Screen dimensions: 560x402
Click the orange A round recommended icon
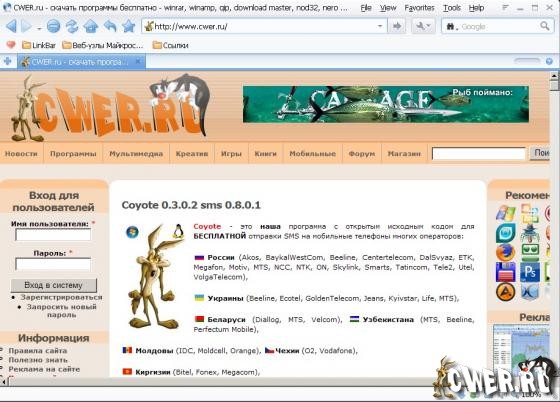(x=506, y=292)
